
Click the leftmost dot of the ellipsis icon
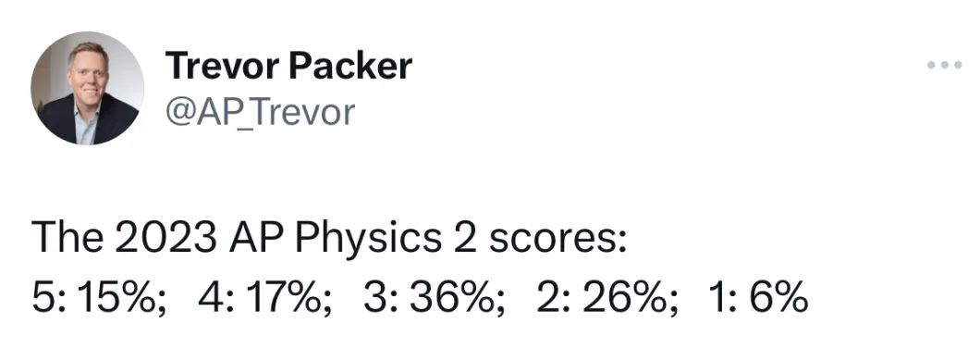(x=931, y=65)
